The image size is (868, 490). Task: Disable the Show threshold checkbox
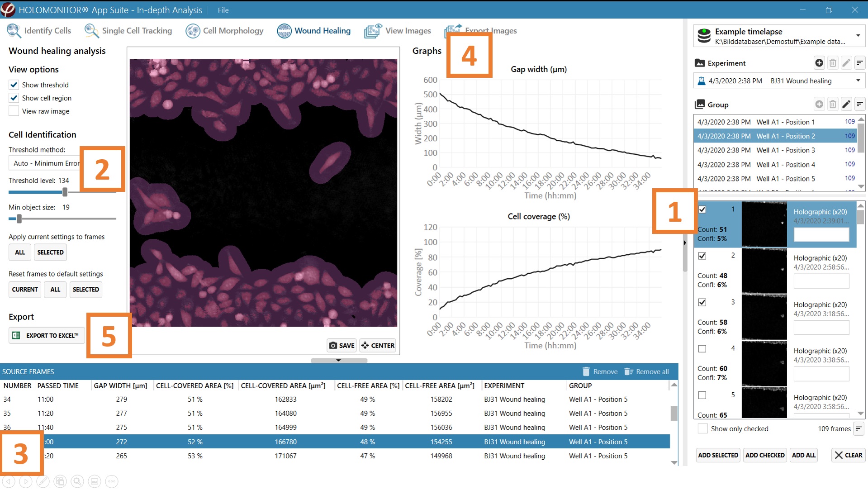(14, 85)
